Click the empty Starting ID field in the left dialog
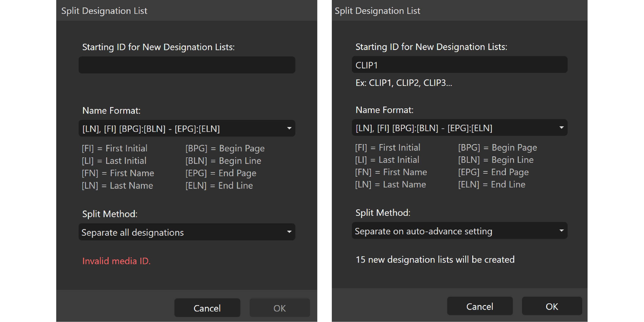The height and width of the screenshot is (322, 644). [x=186, y=65]
